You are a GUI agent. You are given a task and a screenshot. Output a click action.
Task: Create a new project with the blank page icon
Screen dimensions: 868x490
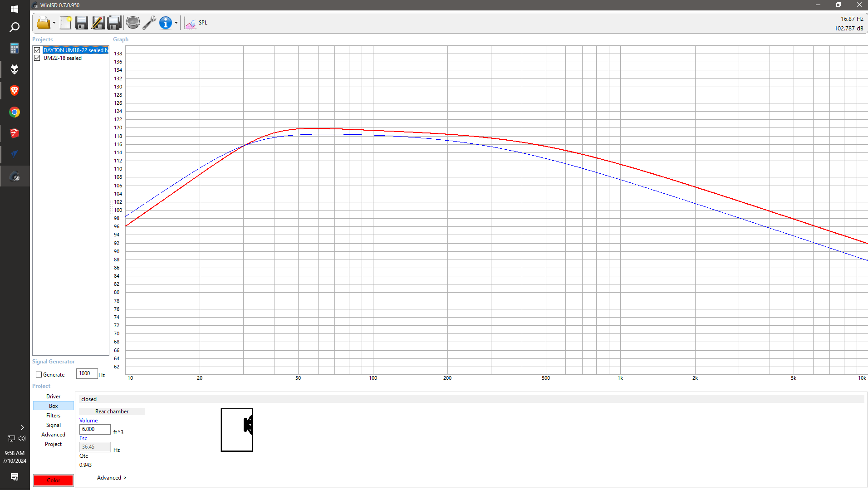(x=66, y=23)
